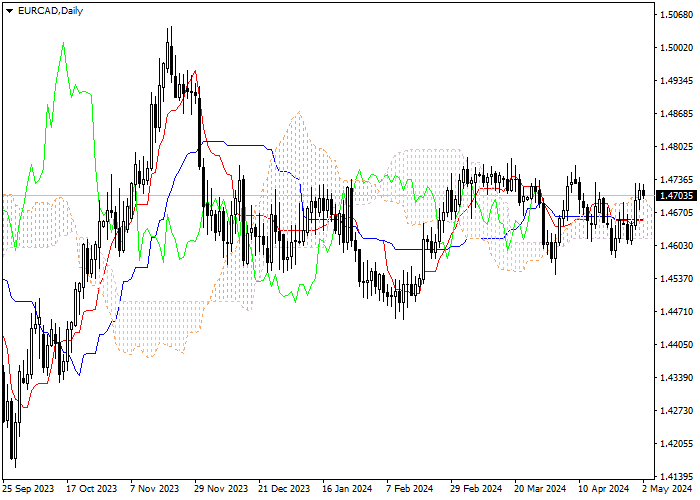Screen dimensions: 700x500
Task: Click the 1.50020 price scale label
Action: tap(676, 48)
